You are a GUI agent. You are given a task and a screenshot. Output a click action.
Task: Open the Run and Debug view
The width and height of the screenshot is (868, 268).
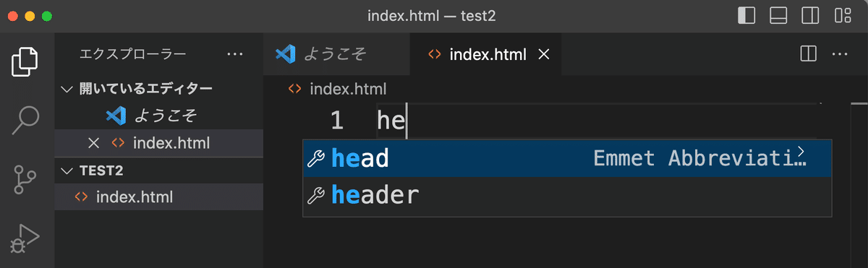[x=26, y=237]
